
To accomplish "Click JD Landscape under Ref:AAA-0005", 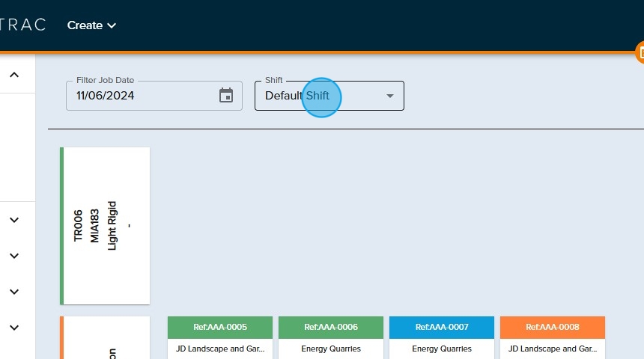I will (220, 349).
